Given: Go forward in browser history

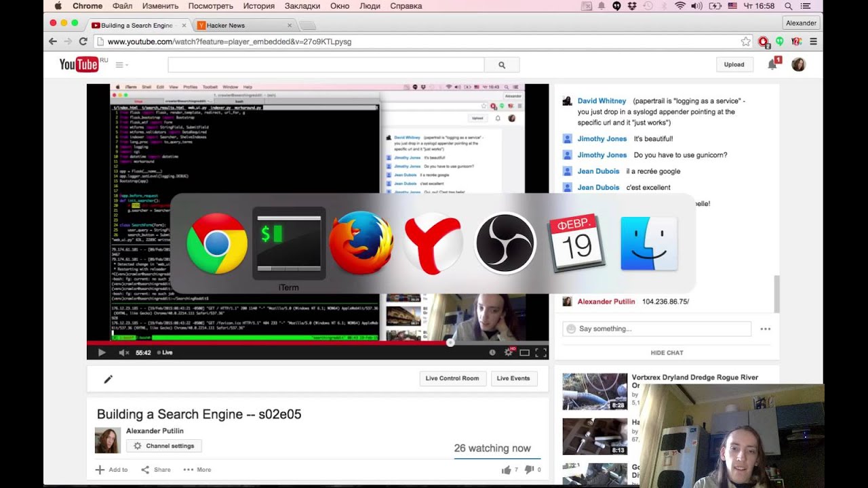Looking at the screenshot, I should [68, 41].
